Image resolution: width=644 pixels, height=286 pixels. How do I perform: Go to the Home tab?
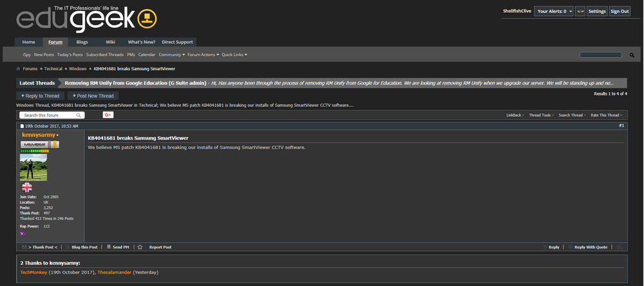point(28,42)
